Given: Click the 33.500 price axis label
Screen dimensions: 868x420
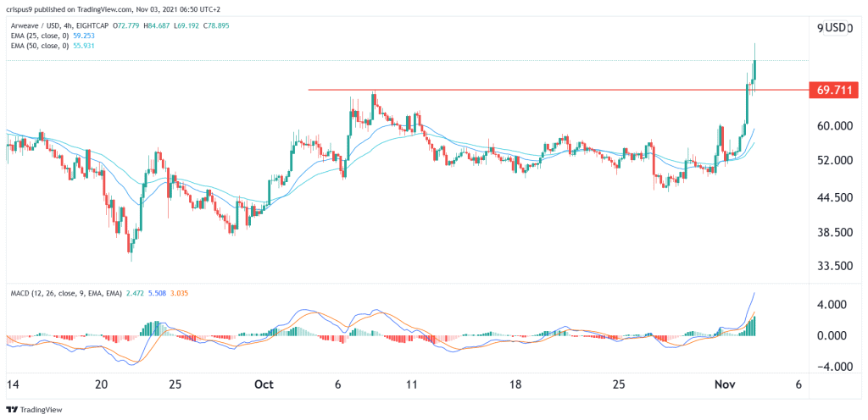Looking at the screenshot, I should click(x=833, y=267).
